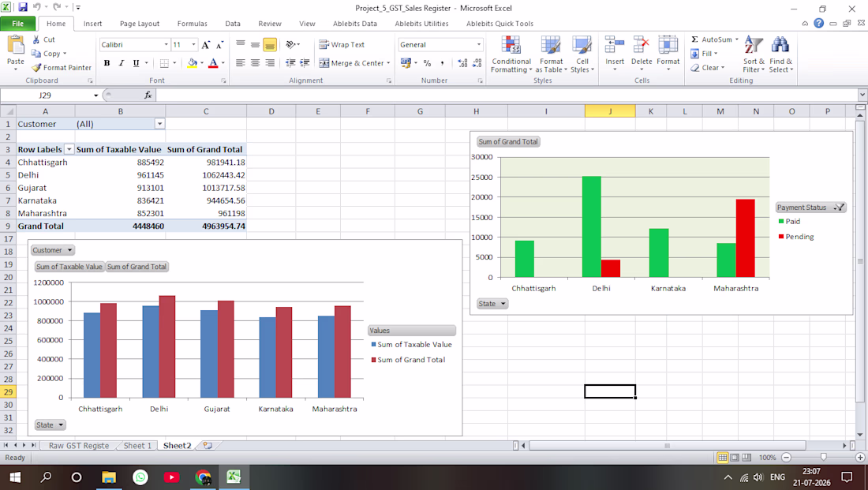Select the Format Painter tool

click(x=61, y=68)
